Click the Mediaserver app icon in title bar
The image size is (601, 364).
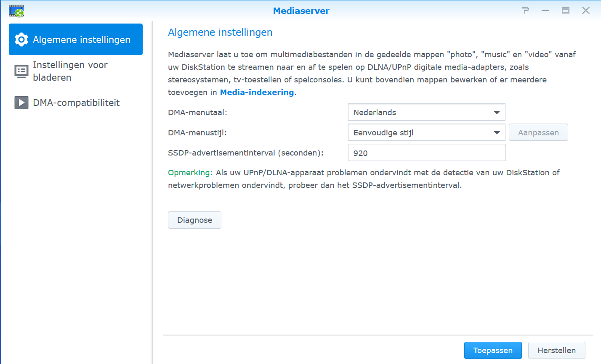click(16, 11)
